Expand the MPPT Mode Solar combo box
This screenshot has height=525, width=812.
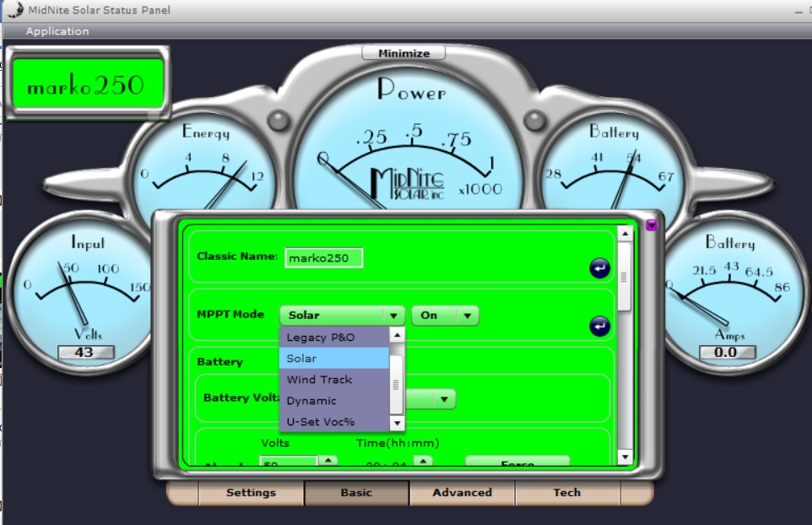coord(342,316)
